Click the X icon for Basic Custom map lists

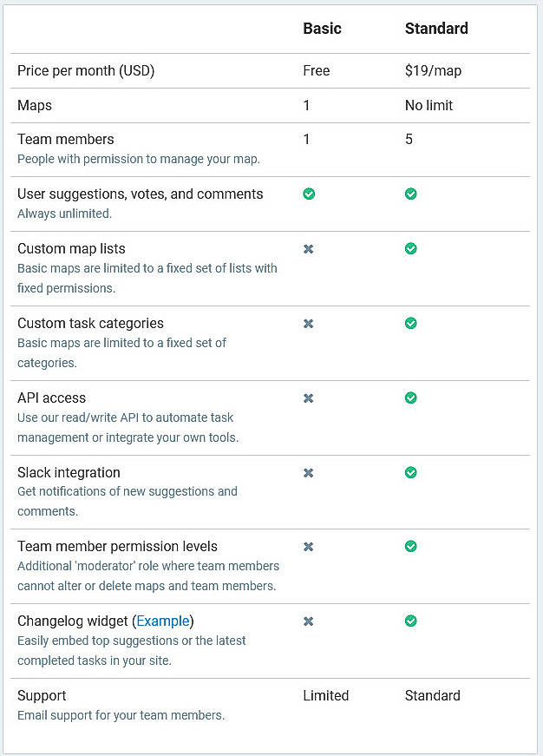(x=308, y=248)
